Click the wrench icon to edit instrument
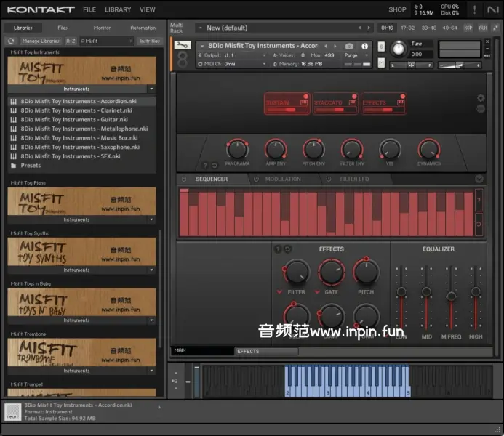Image resolution: width=504 pixels, height=436 pixels. click(x=182, y=45)
